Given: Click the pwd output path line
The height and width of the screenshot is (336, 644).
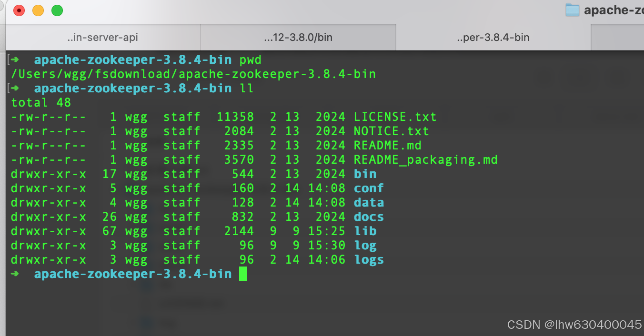Looking at the screenshot, I should (193, 74).
